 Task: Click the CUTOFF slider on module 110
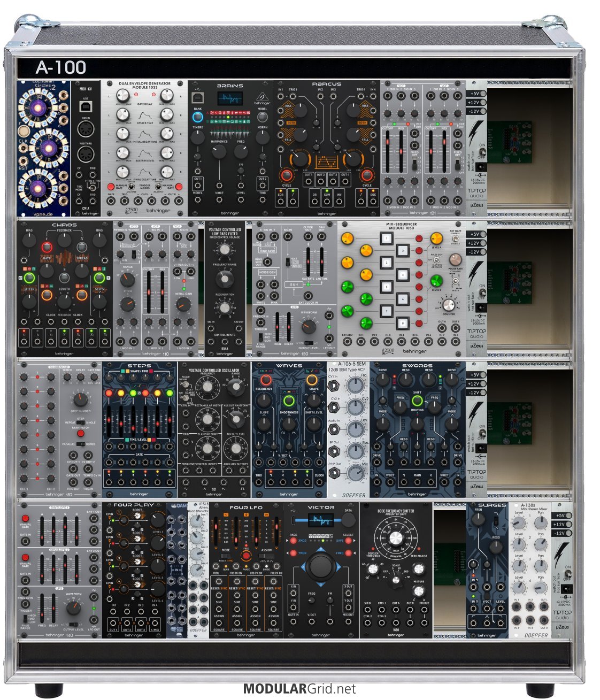[x=149, y=294]
